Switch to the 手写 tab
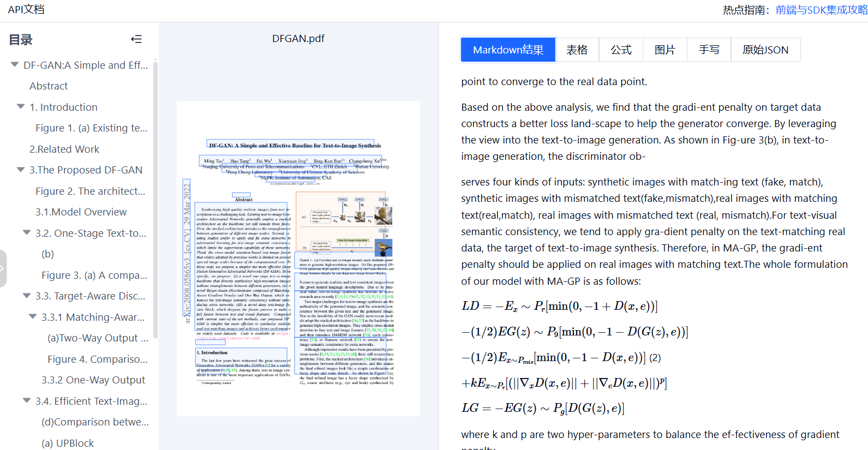The width and height of the screenshot is (868, 450). 709,50
